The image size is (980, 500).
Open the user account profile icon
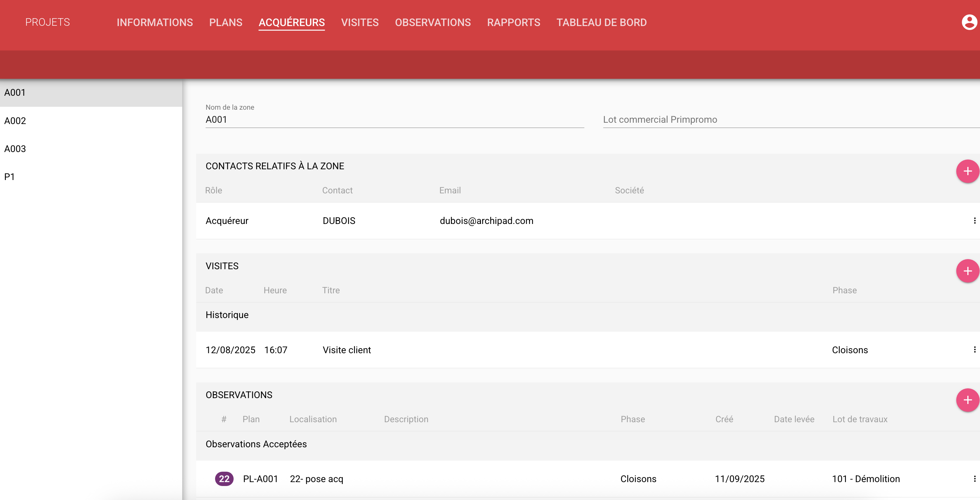tap(969, 22)
